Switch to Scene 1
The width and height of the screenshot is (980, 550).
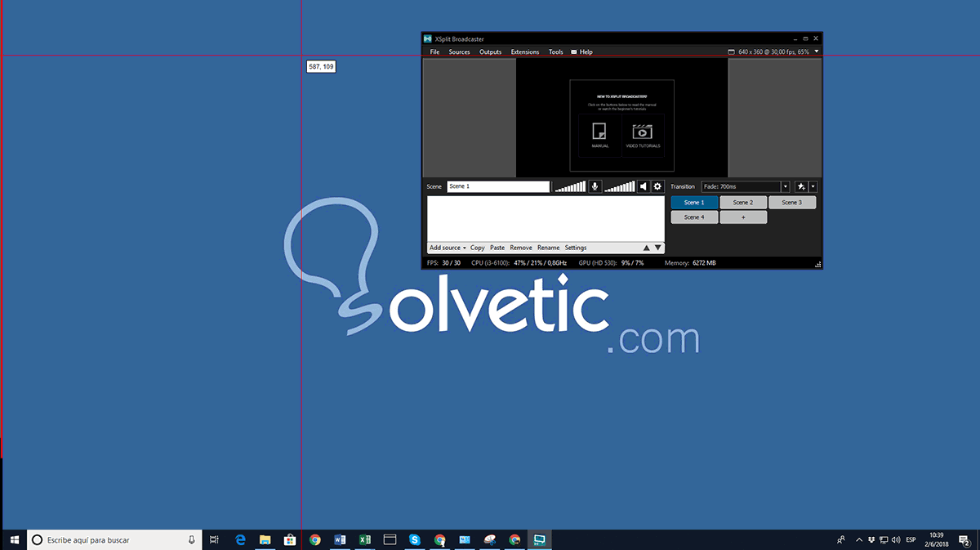[694, 203]
